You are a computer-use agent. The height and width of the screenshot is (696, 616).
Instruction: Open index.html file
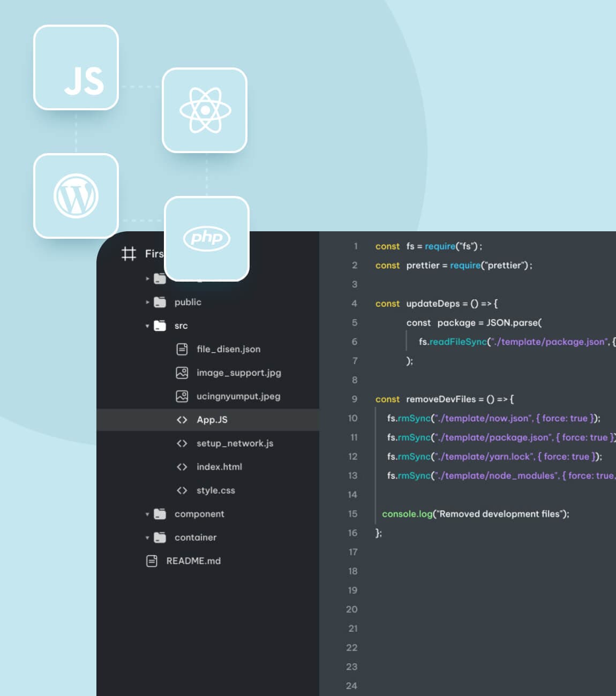click(219, 467)
